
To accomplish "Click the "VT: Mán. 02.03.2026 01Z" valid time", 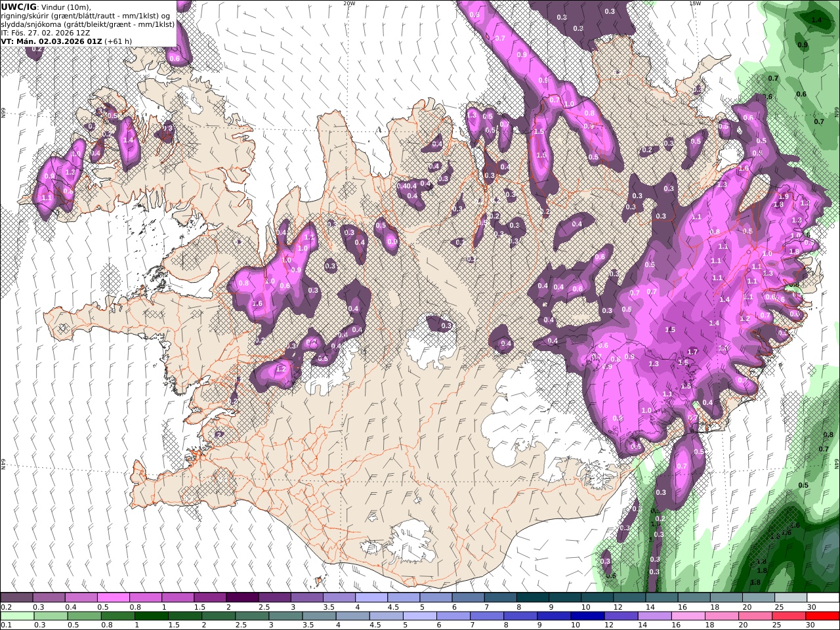I will pyautogui.click(x=52, y=41).
